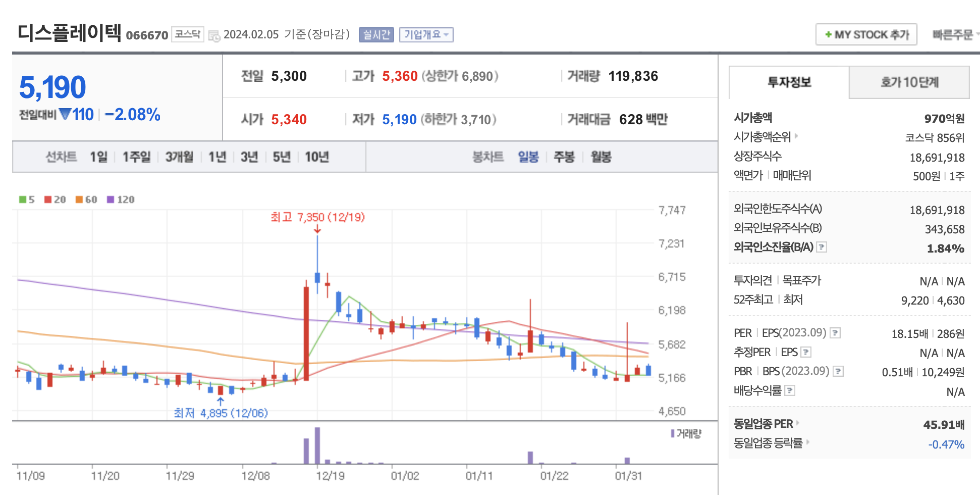Viewport: 980px width, 495px height.
Task: Click the calendar icon before the date
Action: coord(214,36)
